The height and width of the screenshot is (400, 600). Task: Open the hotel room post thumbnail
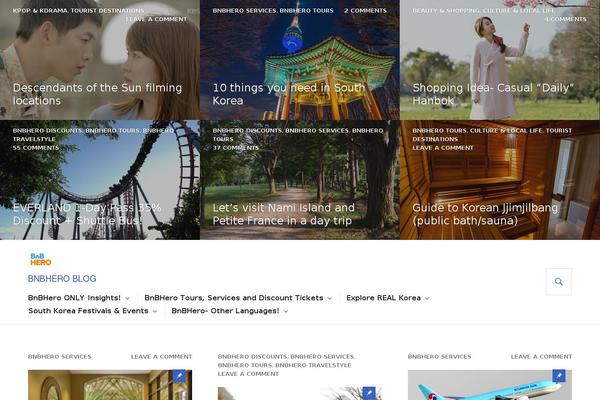point(110,385)
